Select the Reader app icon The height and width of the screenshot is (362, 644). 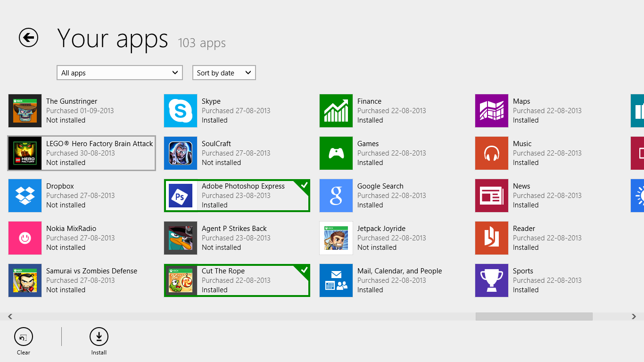tap(492, 238)
